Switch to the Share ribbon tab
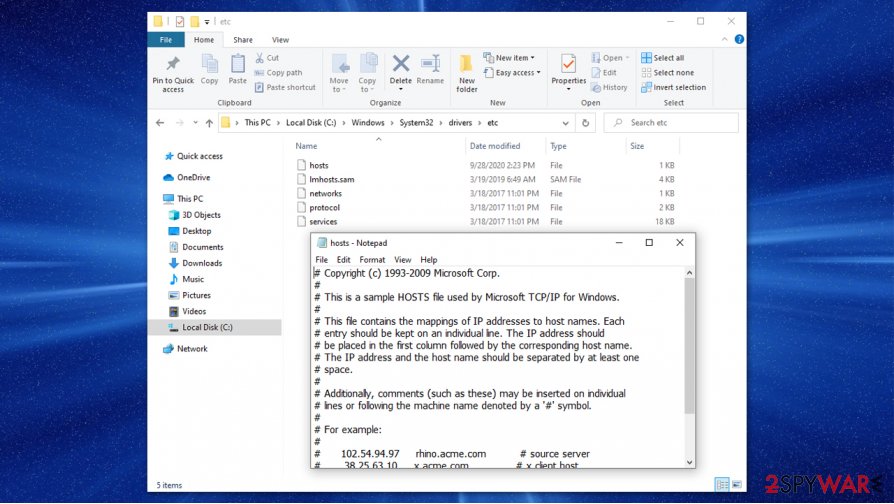 243,39
